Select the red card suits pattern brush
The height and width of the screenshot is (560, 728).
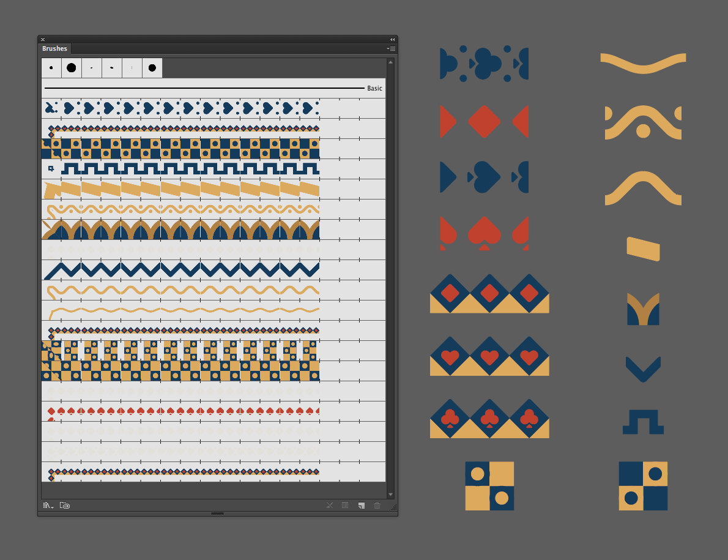tap(214, 411)
